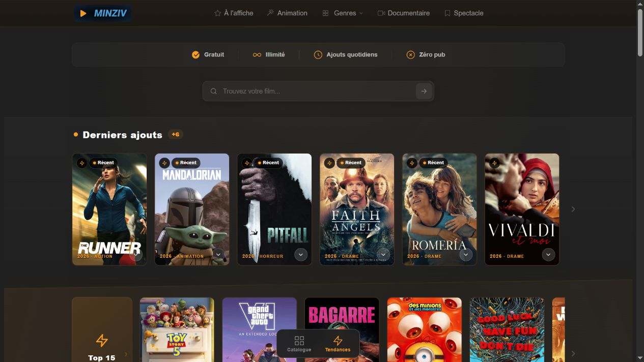
Task: Open the Vivaldi et moi poster
Action: click(522, 209)
